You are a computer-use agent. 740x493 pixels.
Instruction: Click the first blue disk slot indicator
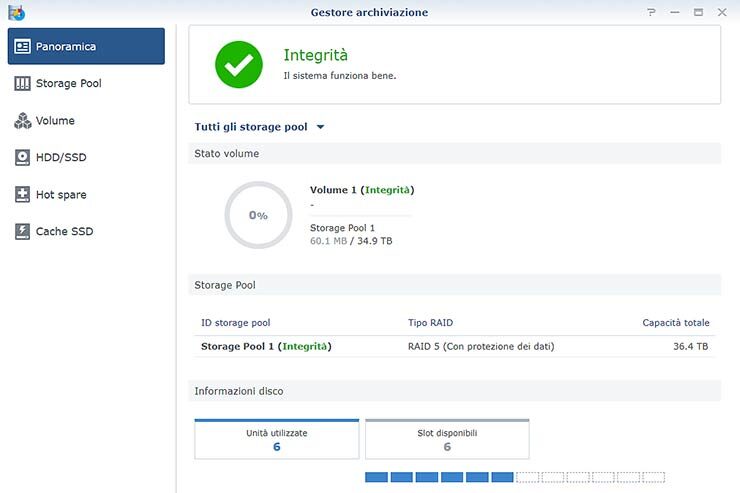click(x=377, y=478)
